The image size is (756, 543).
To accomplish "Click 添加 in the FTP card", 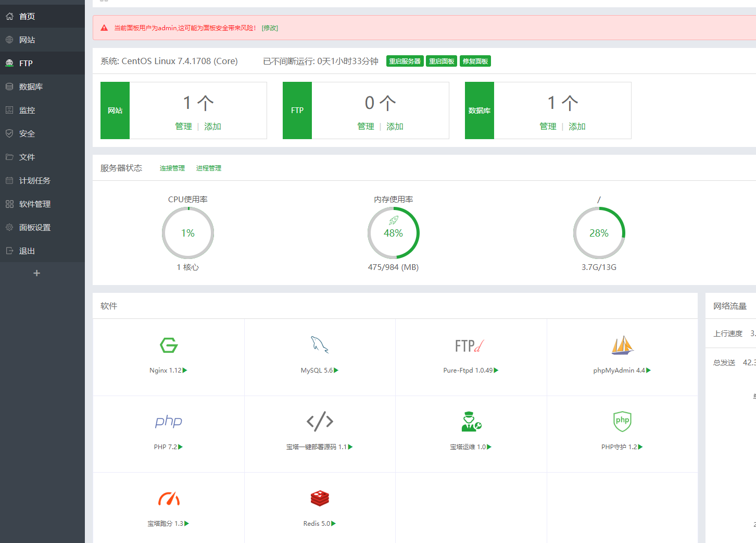I will (x=395, y=127).
